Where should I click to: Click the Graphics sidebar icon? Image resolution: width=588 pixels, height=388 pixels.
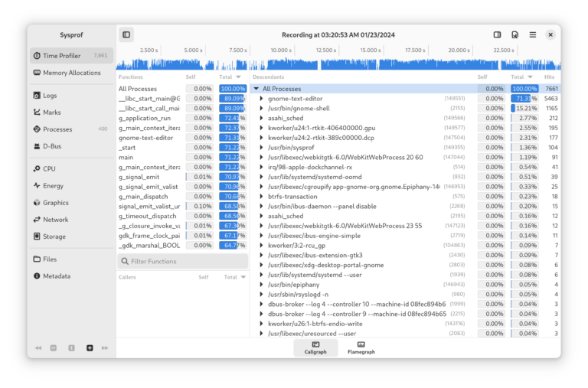pos(37,203)
